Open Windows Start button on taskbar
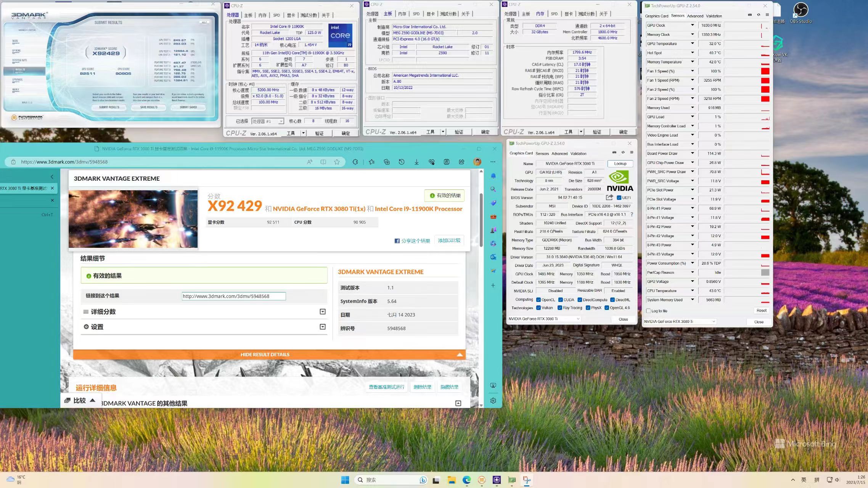This screenshot has width=868, height=488. [345, 480]
